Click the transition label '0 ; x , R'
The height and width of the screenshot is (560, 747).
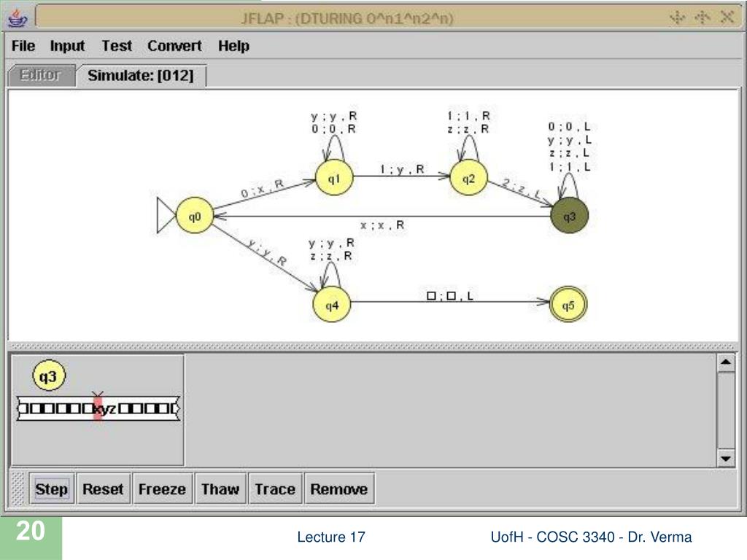point(262,189)
